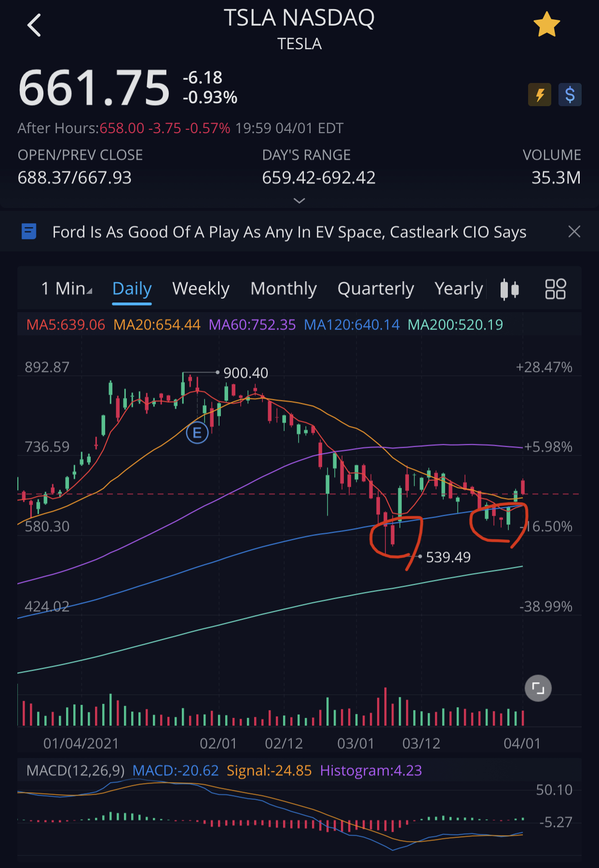Select the MA5:639.06 indicator label
599x868 pixels.
[x=66, y=325]
